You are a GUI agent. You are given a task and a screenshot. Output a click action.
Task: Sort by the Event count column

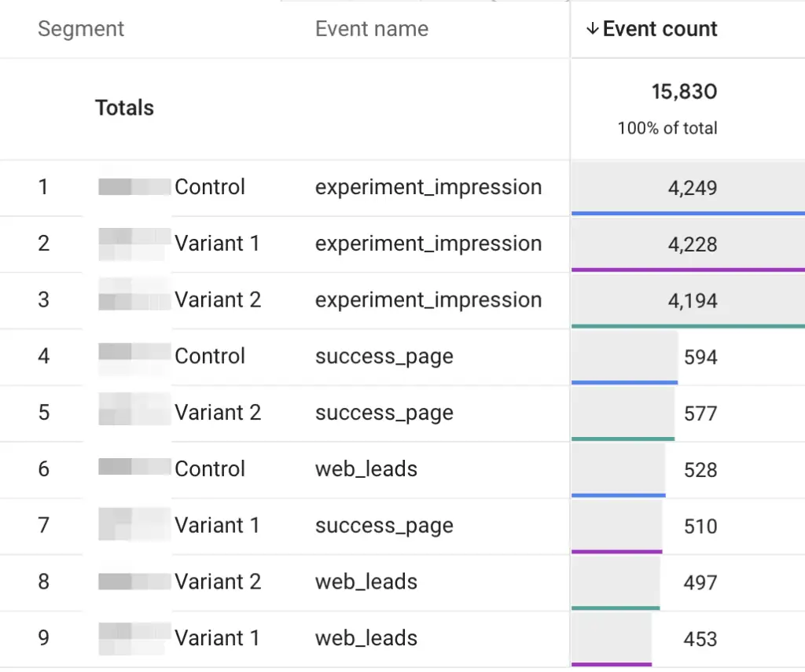click(x=660, y=28)
